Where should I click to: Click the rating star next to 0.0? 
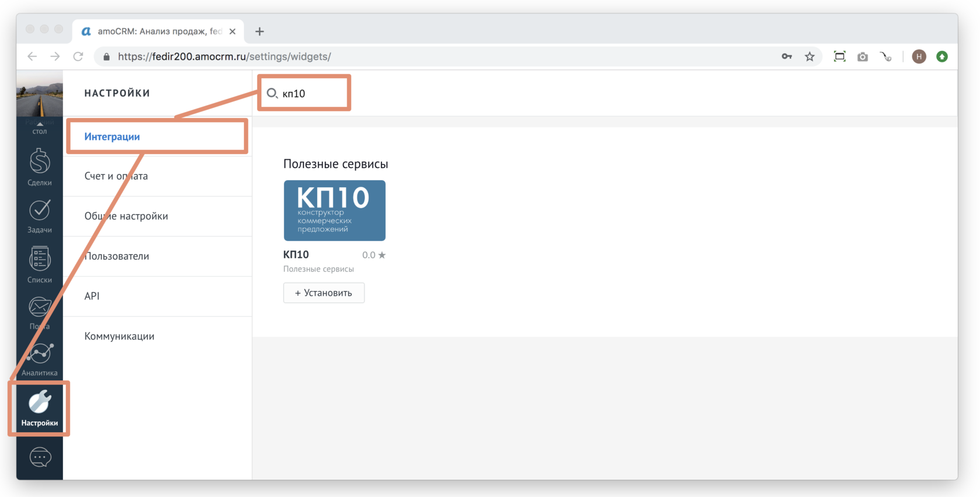tap(382, 255)
